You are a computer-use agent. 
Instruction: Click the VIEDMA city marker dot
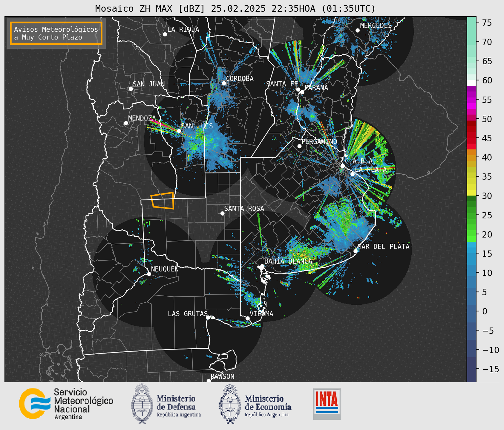247,318
